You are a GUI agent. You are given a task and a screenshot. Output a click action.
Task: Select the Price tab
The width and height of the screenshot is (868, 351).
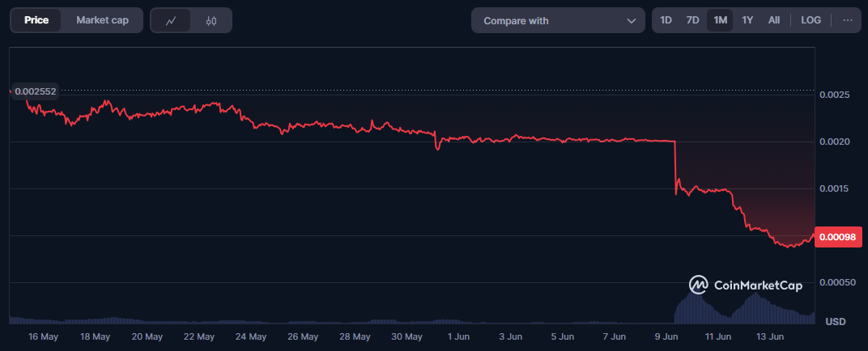tap(36, 20)
